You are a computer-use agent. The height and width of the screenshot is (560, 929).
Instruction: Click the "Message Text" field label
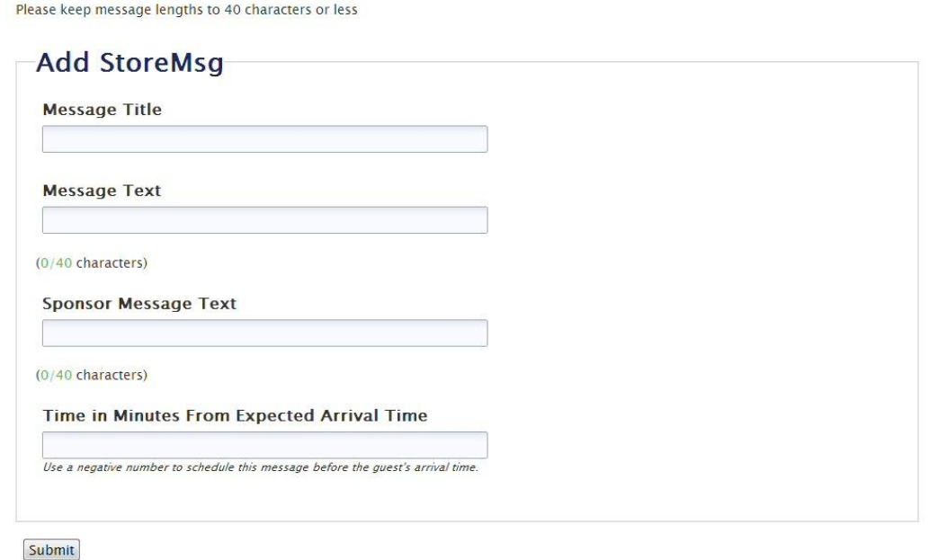pyautogui.click(x=102, y=191)
